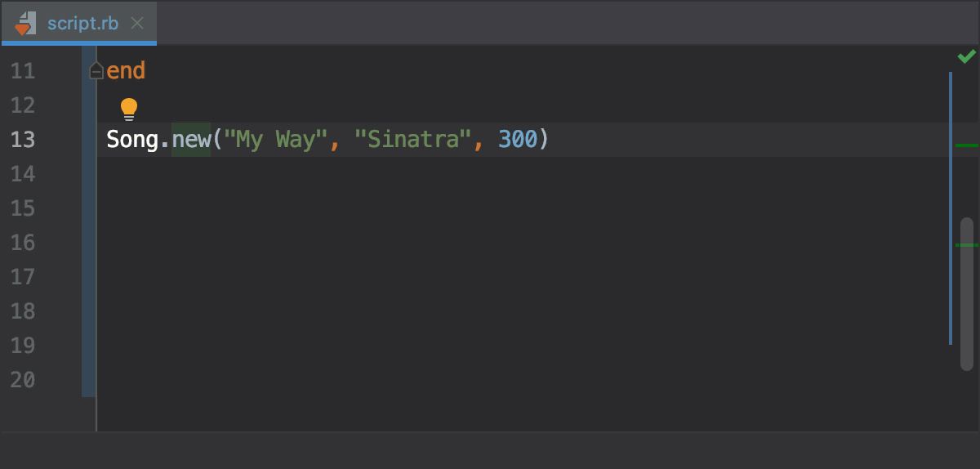Viewport: 980px width, 469px height.
Task: Click the upper green stripe in error gutter
Action: coord(967,145)
